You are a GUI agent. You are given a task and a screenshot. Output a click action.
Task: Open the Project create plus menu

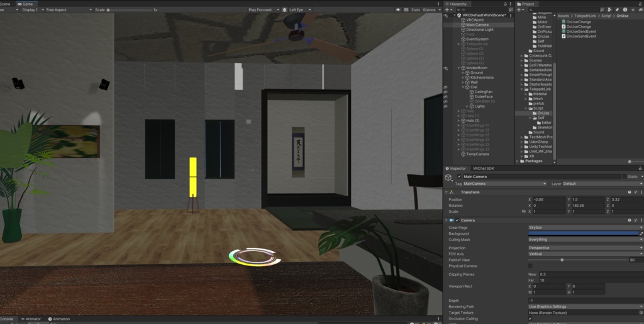click(520, 9)
